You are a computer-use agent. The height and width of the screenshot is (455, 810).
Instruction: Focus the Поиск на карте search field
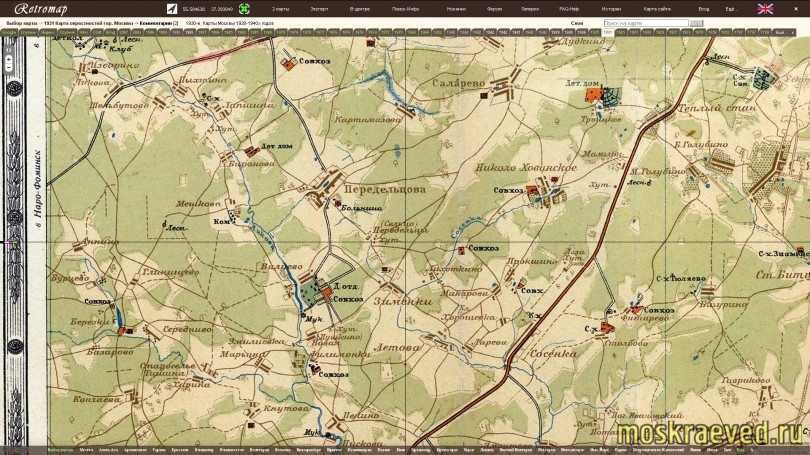click(x=646, y=23)
